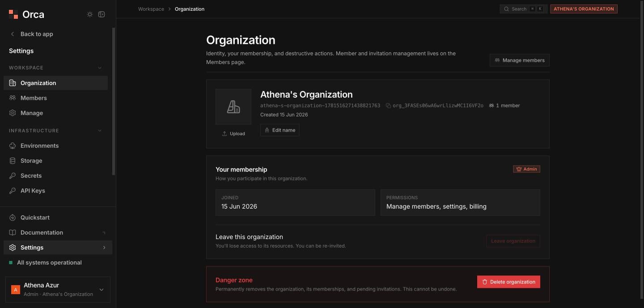The image size is (644, 308).
Task: Open Storage settings
Action: [55, 161]
